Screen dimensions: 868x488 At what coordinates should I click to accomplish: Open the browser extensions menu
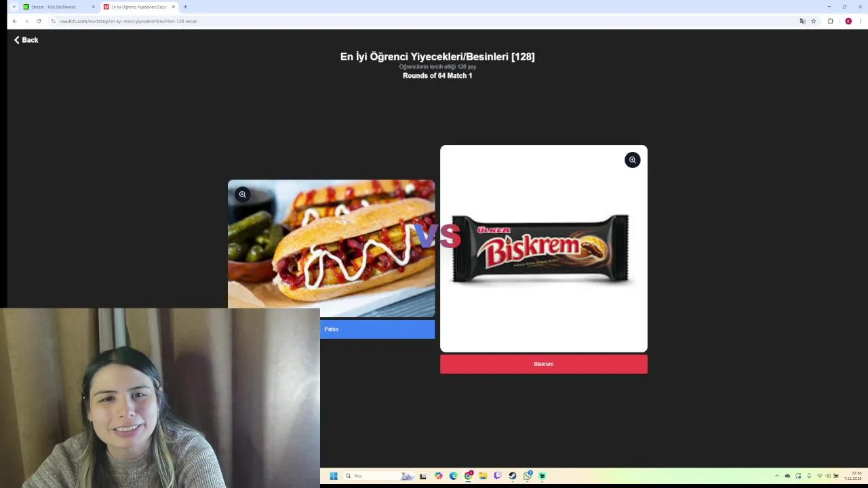click(830, 21)
